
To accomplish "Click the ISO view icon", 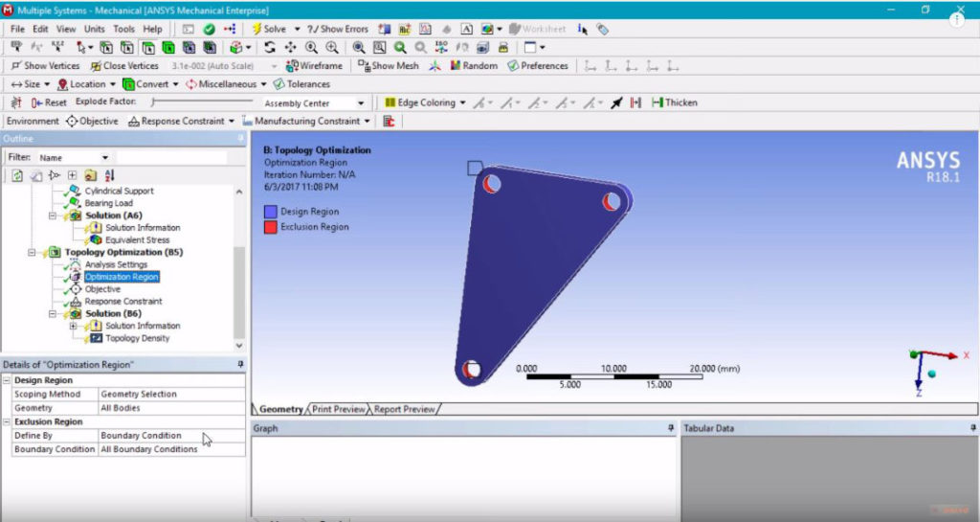I will tap(441, 47).
